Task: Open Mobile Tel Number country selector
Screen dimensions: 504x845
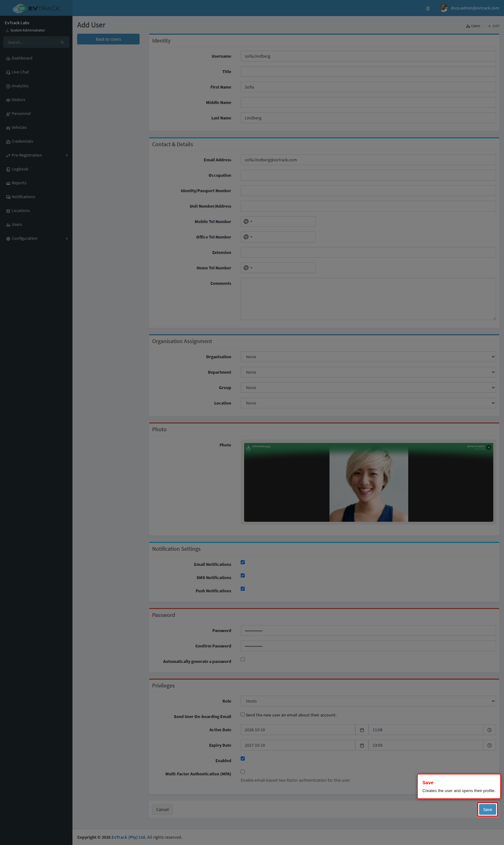Action: 248,221
